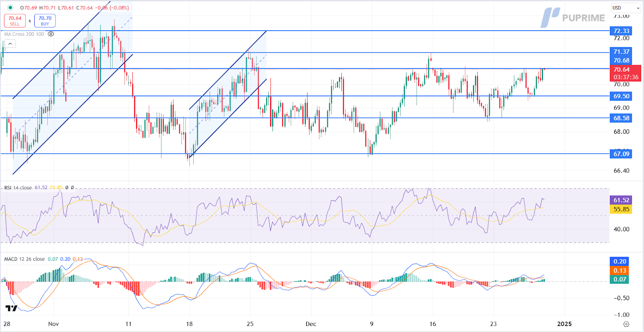Click the 70.64 SELL button
Viewport: 644px width, 332px height.
click(x=15, y=21)
